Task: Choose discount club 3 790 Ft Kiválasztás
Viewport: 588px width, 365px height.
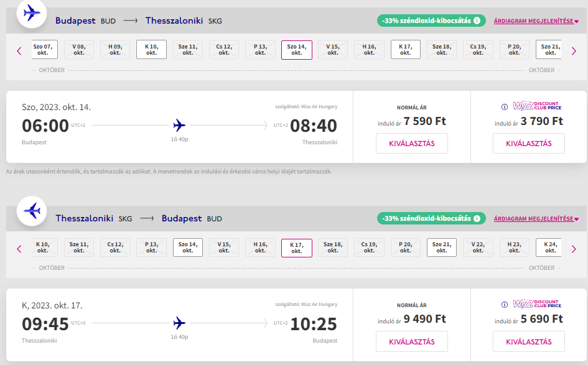Action: (x=528, y=144)
